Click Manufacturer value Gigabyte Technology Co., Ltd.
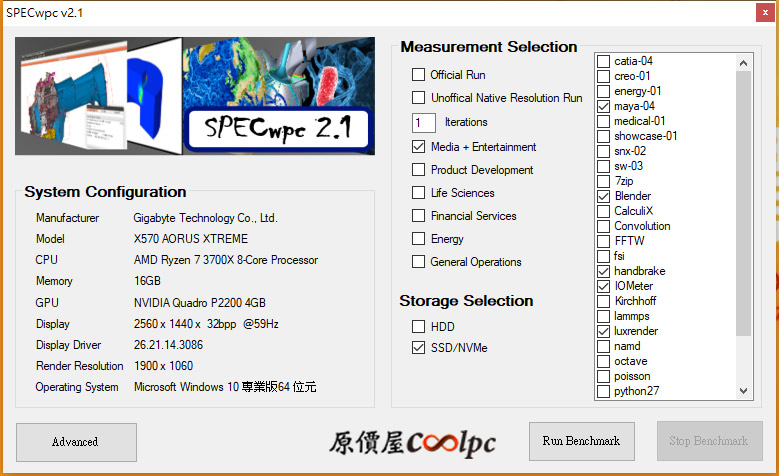The width and height of the screenshot is (779, 476). [x=205, y=218]
